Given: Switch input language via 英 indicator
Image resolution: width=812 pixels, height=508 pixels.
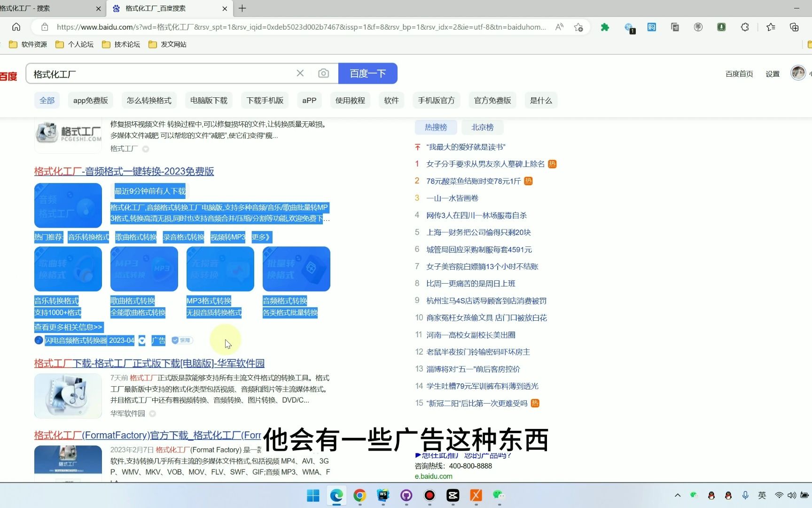Looking at the screenshot, I should [762, 495].
